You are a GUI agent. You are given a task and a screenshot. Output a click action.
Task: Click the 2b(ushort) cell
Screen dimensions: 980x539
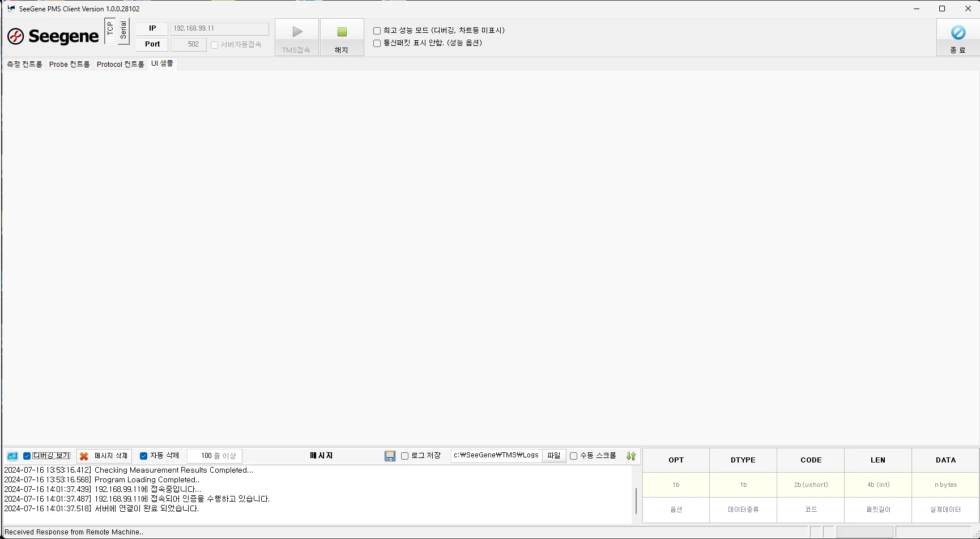click(811, 485)
